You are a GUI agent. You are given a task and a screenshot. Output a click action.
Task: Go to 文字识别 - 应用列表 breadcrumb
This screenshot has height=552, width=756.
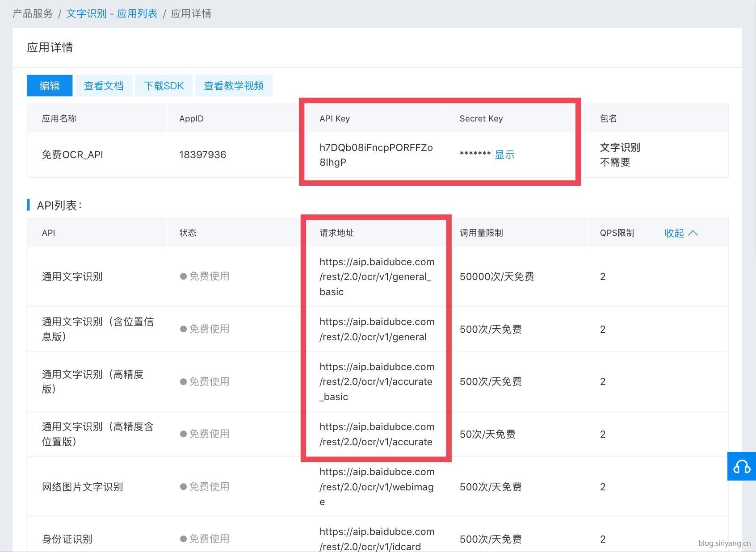pos(112,13)
